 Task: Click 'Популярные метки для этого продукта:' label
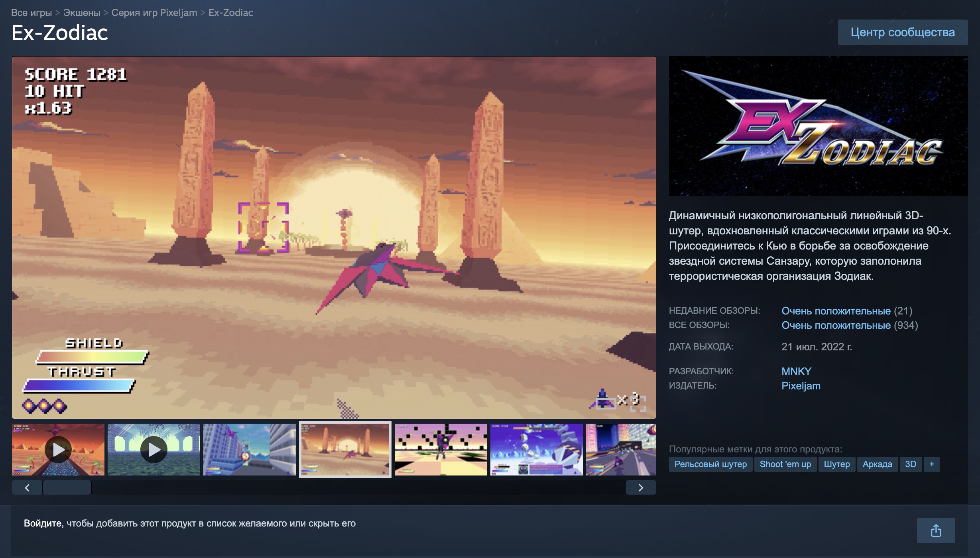pyautogui.click(x=756, y=449)
